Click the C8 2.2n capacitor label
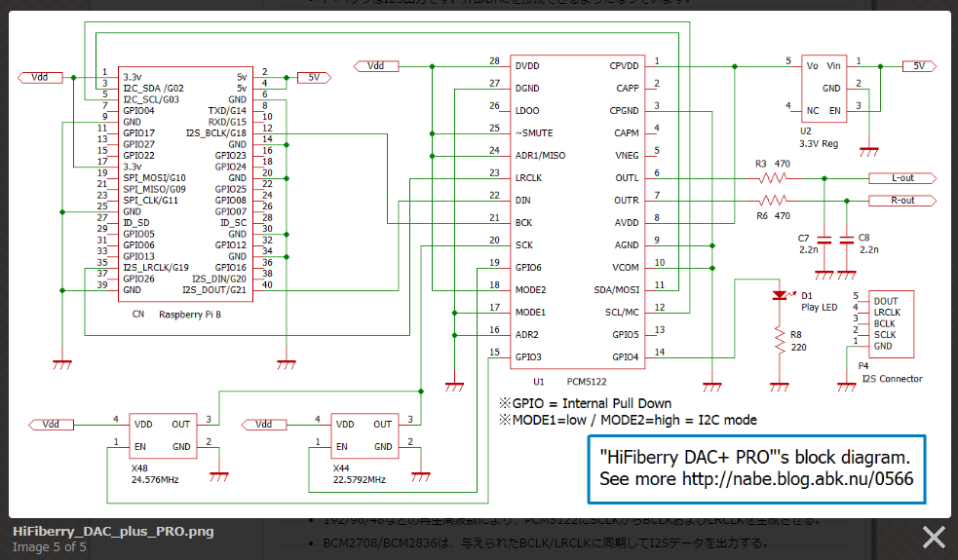Screen dimensions: 958x560 pyautogui.click(x=868, y=244)
